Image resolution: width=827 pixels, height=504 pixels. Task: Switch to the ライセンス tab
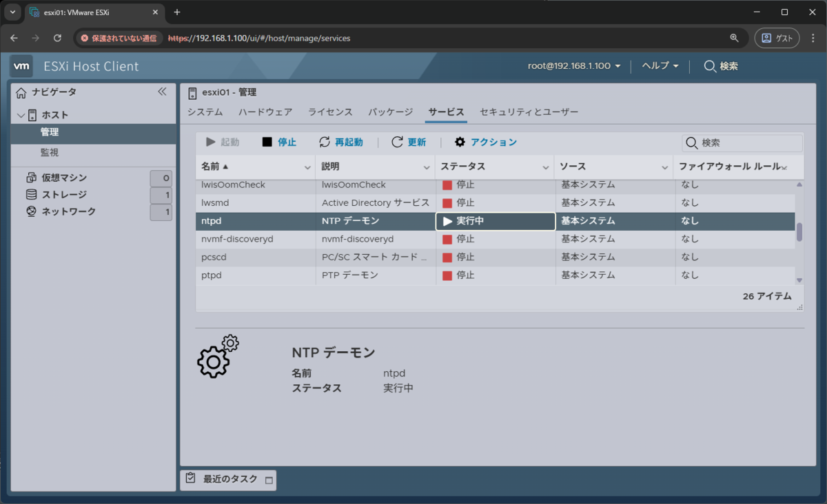(330, 112)
